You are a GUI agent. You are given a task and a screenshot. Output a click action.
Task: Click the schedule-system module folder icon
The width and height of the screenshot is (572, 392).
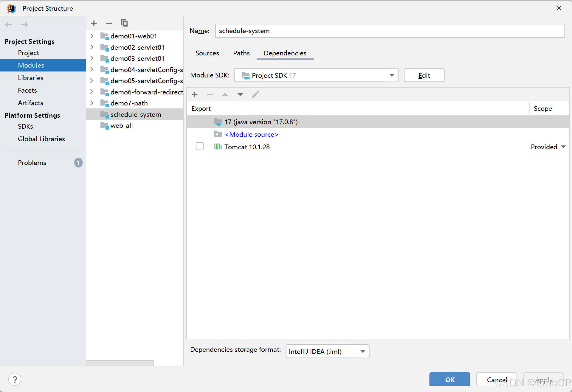click(x=105, y=114)
